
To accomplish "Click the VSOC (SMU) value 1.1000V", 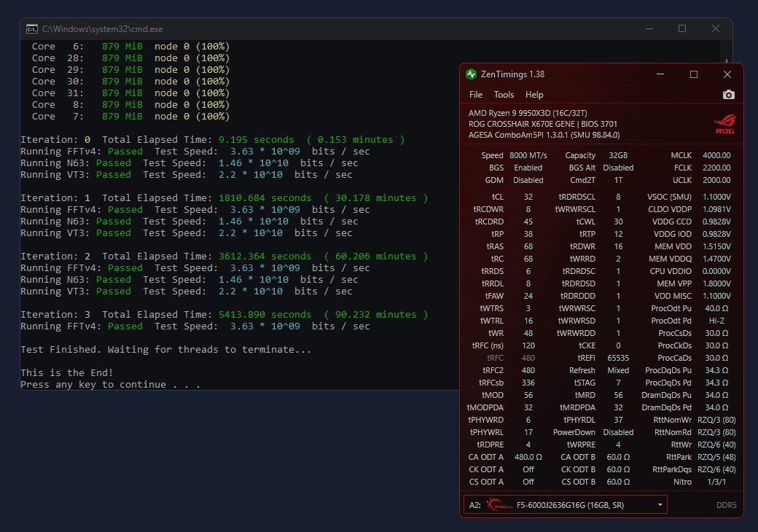I will click(716, 197).
